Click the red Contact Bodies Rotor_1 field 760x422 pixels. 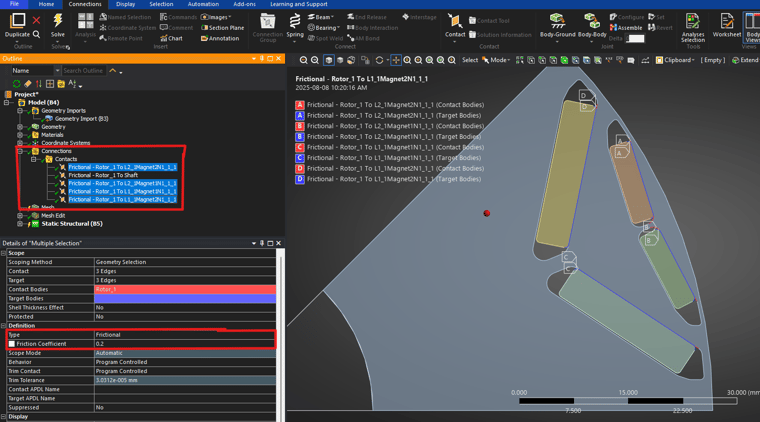click(x=185, y=289)
